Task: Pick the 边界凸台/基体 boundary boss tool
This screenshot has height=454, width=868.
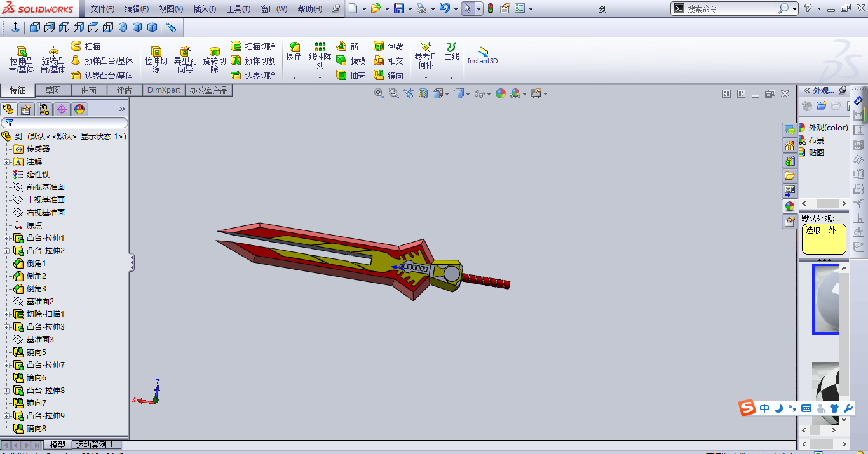Action: [x=102, y=76]
